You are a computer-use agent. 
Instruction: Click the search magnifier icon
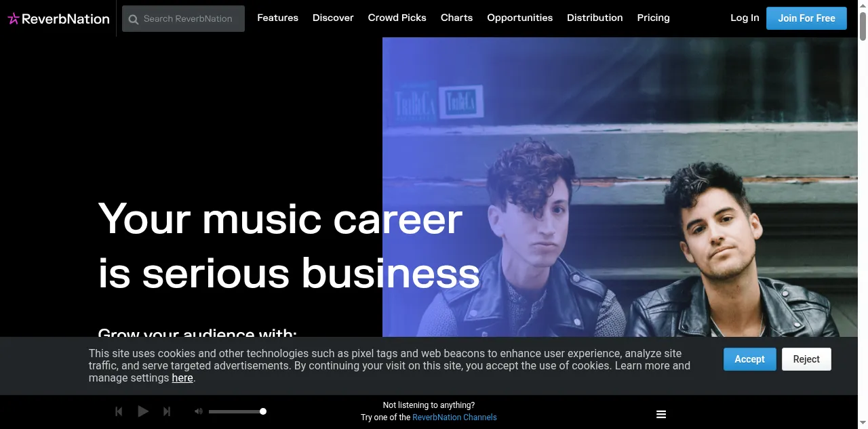(134, 19)
